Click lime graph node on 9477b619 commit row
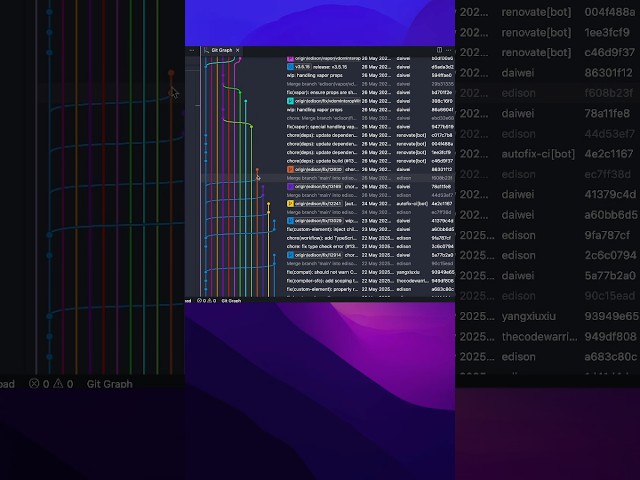The height and width of the screenshot is (480, 640). click(251, 127)
